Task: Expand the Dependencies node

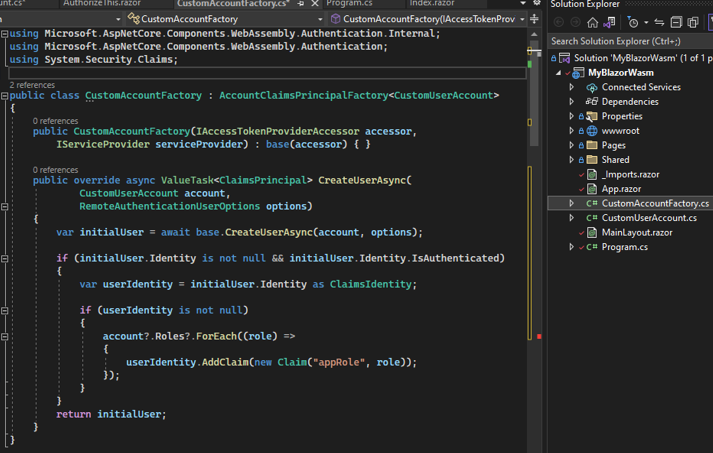Action: pos(572,101)
